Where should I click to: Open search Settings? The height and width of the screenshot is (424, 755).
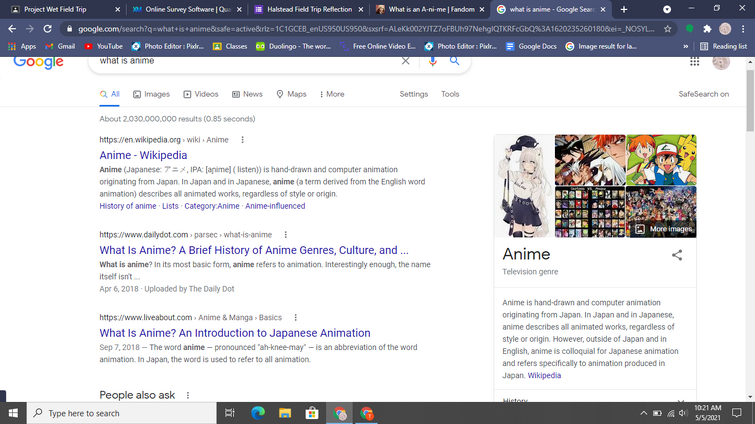click(x=414, y=94)
